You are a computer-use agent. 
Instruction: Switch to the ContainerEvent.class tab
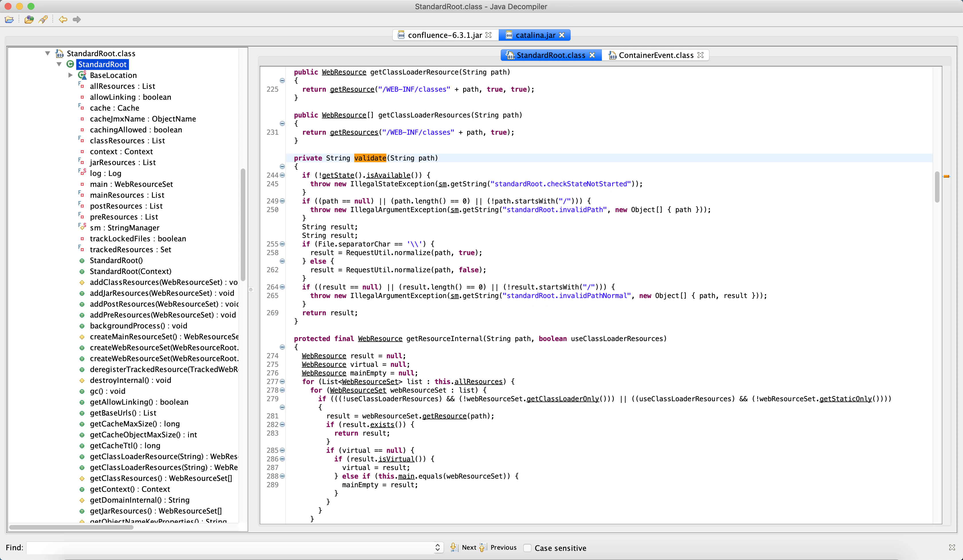pyautogui.click(x=656, y=55)
